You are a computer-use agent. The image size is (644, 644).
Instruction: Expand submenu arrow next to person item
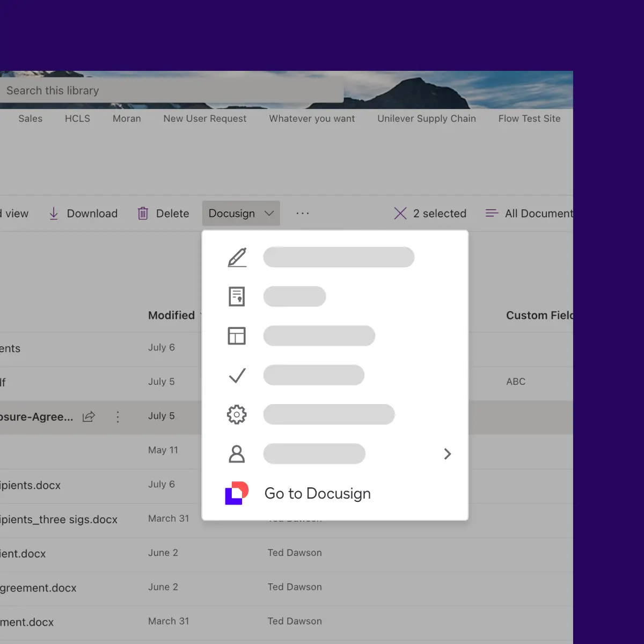click(448, 454)
